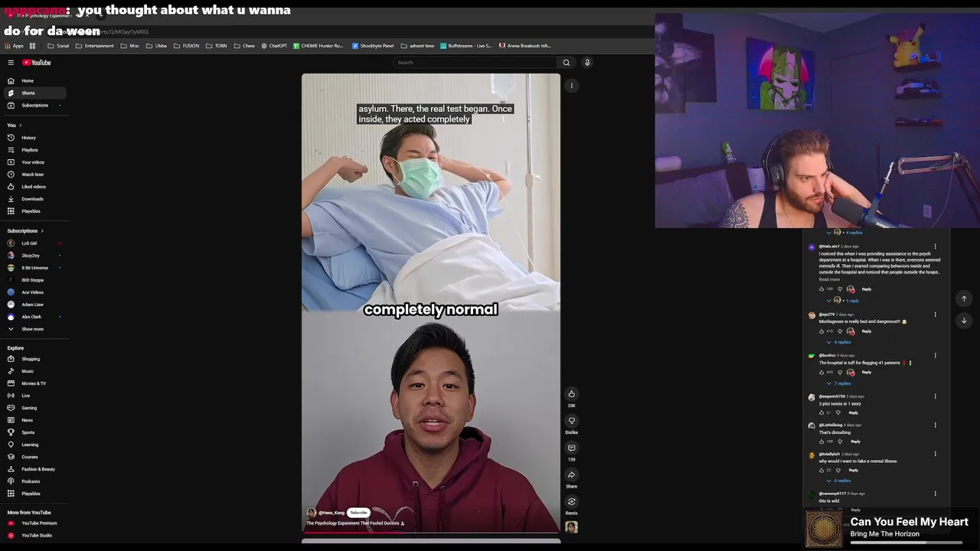Viewport: 980px width, 551px height.
Task: Like the 'That's disturbing' comment
Action: [822, 442]
